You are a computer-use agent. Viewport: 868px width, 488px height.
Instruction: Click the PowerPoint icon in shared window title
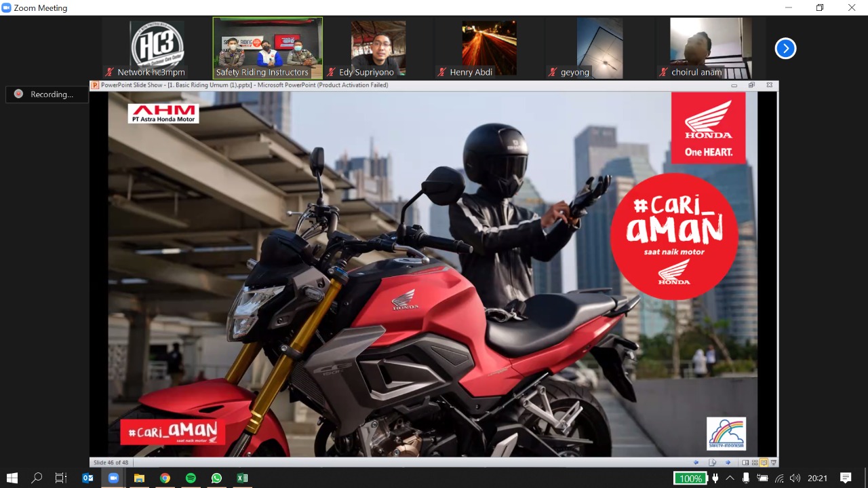[x=96, y=86]
